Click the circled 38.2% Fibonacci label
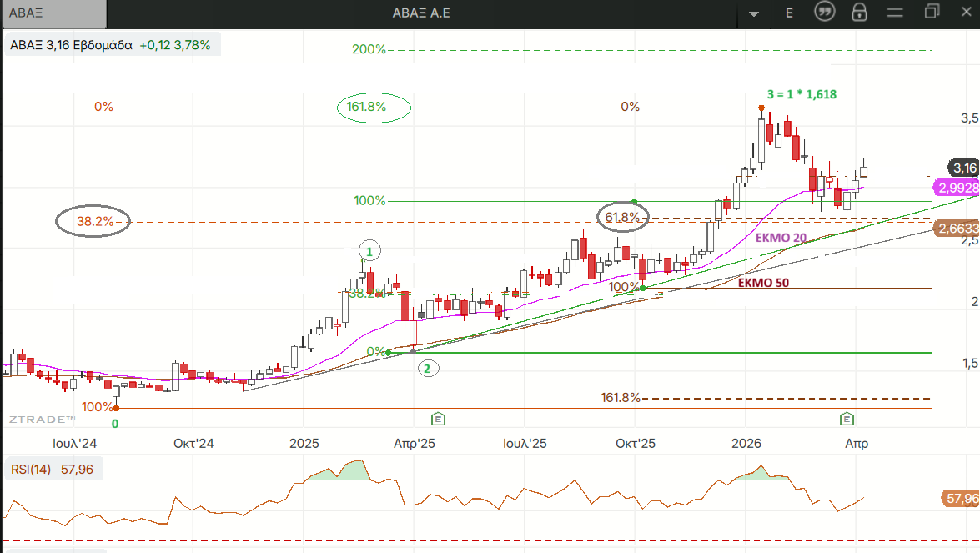The width and height of the screenshot is (980, 553). tap(93, 222)
